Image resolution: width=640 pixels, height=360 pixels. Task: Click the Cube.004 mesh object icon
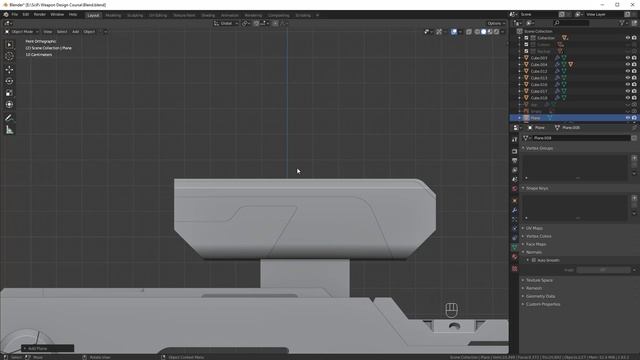[526, 64]
